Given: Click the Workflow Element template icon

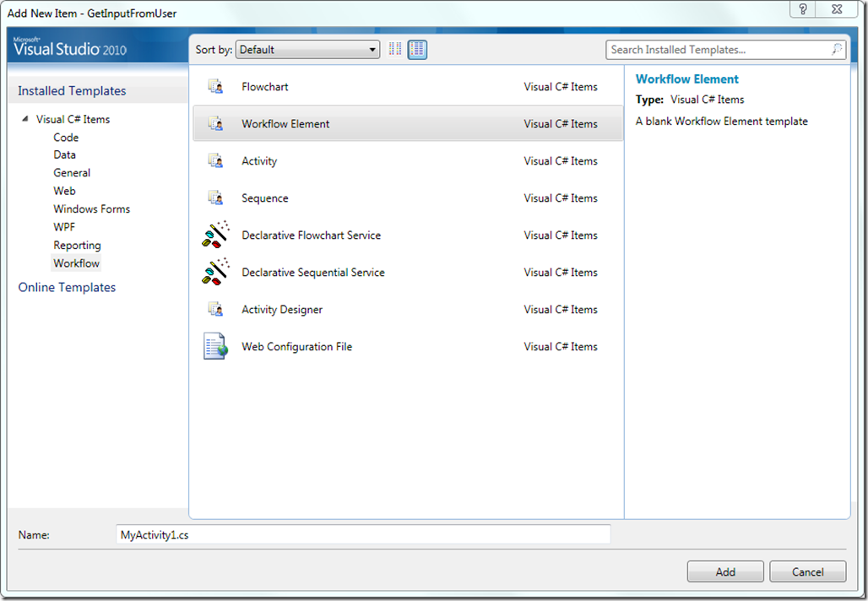Looking at the screenshot, I should [x=215, y=123].
